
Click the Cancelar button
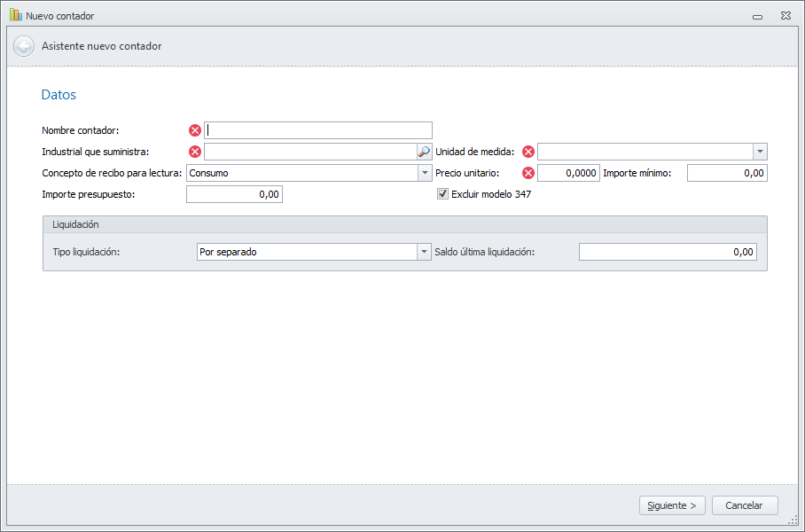(x=745, y=505)
